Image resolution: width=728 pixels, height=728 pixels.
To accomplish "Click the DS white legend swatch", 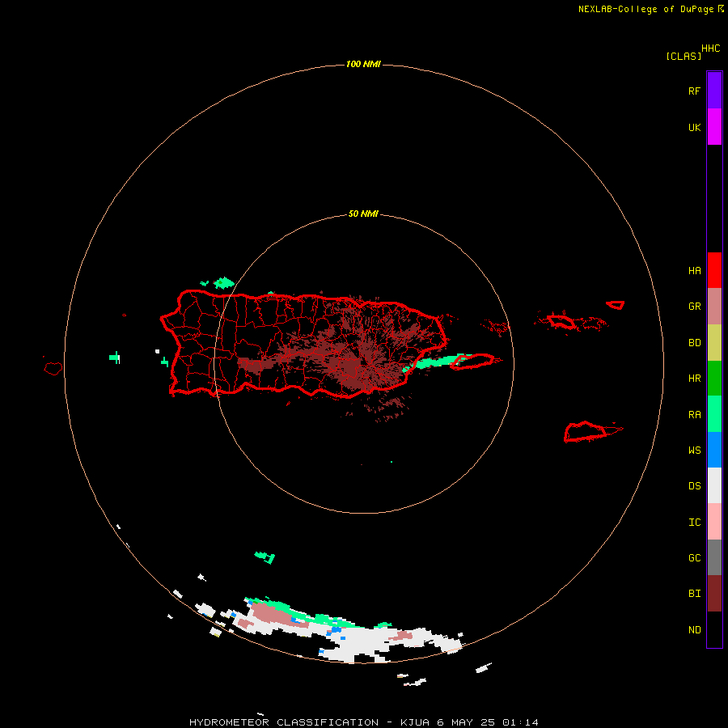I will (714, 485).
